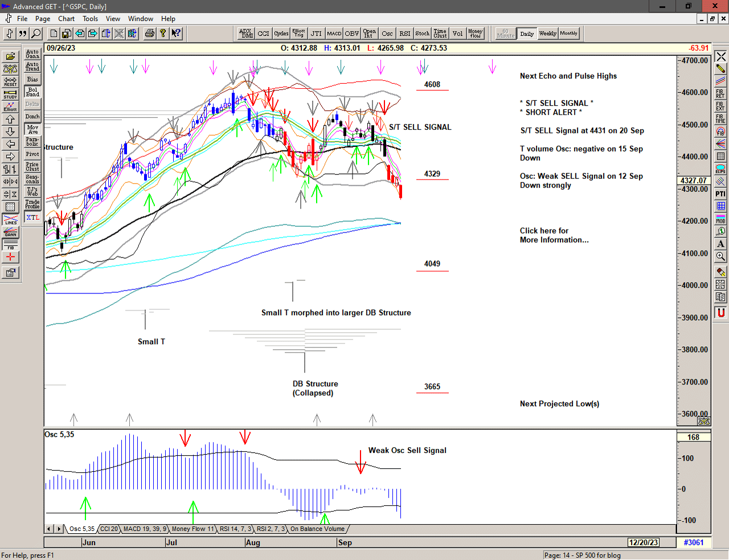The height and width of the screenshot is (560, 729).
Task: Switch the timeframe to Weekly
Action: pyautogui.click(x=547, y=34)
